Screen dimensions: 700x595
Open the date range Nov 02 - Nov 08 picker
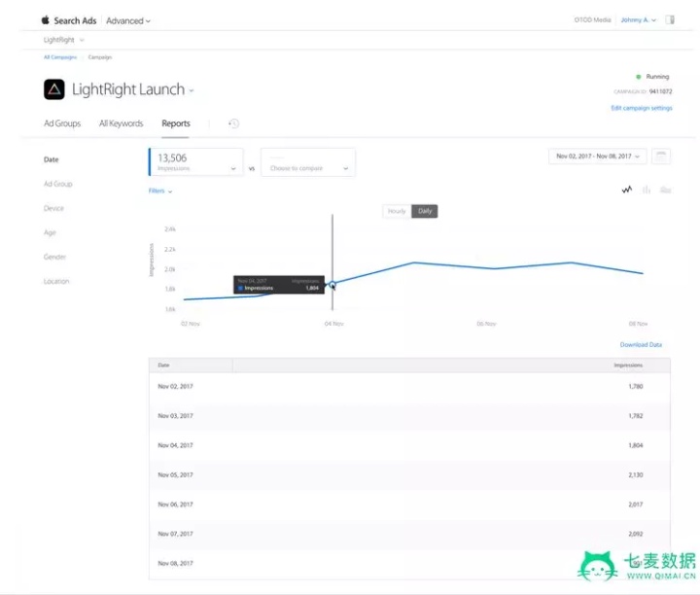pyautogui.click(x=597, y=156)
